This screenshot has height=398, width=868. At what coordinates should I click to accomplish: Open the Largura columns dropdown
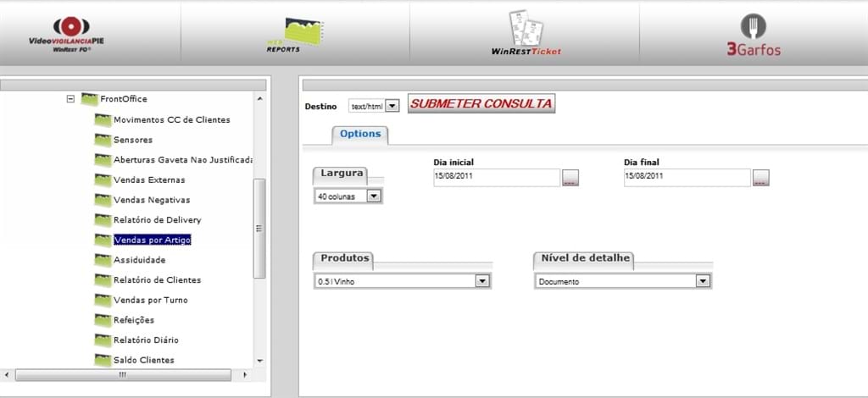(x=374, y=196)
